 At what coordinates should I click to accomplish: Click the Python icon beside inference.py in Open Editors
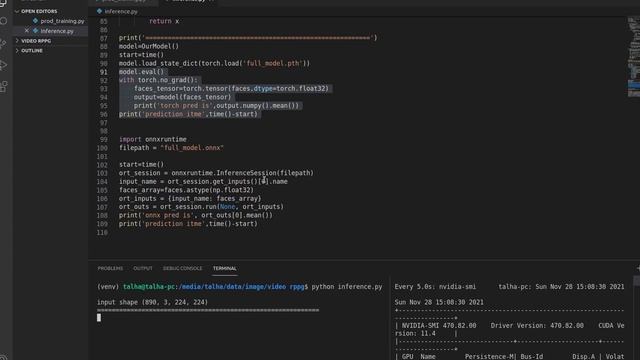point(36,31)
